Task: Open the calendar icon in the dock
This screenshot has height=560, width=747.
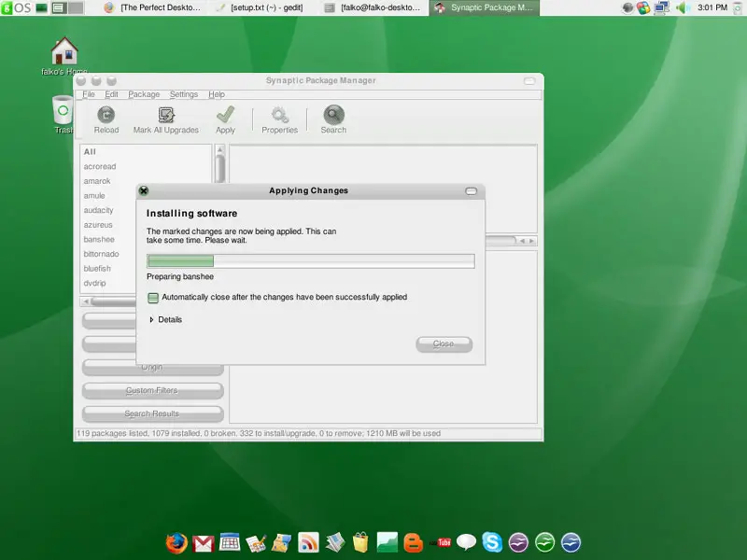Action: (x=230, y=542)
